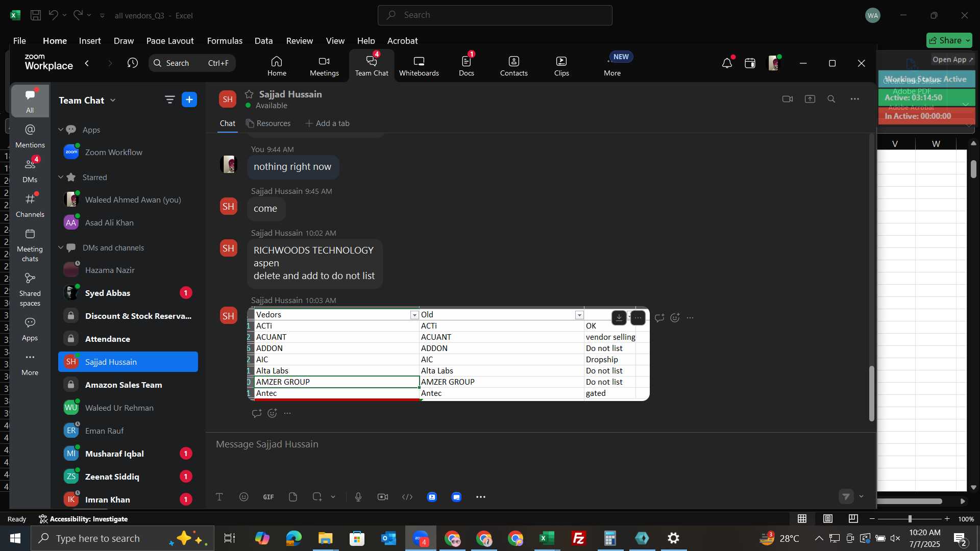Expand Team Chat title dropdown

point(113,101)
